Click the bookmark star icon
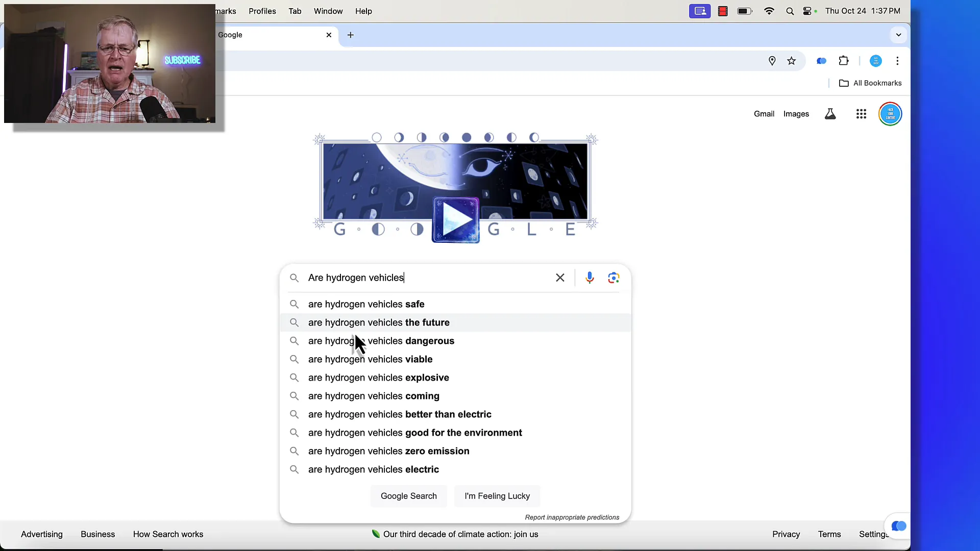This screenshot has height=551, width=980. tap(792, 61)
